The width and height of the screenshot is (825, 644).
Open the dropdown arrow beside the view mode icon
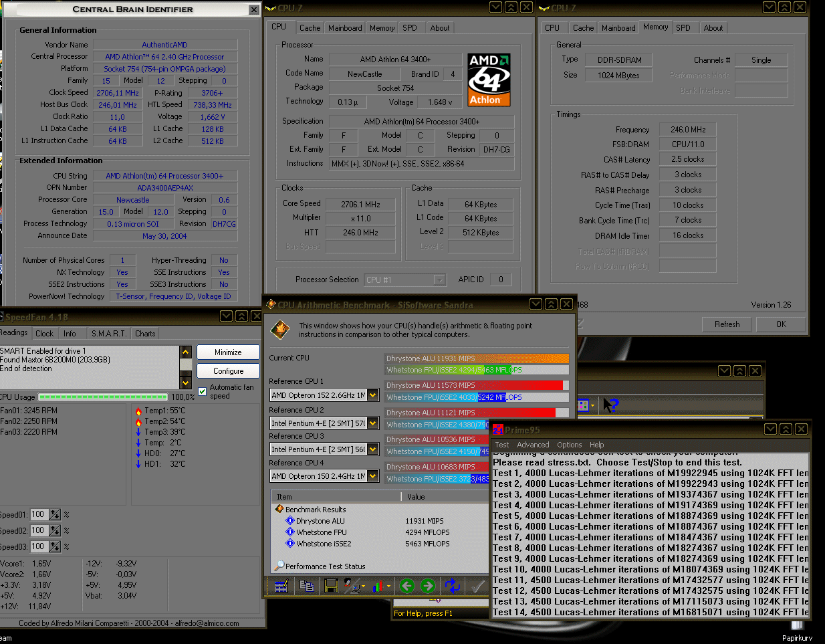(592, 405)
